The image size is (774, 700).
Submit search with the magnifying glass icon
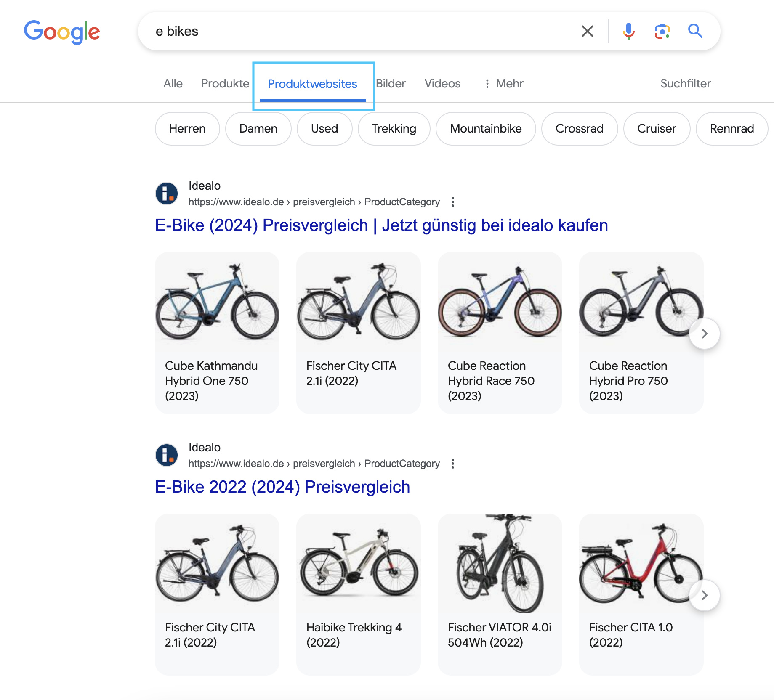tap(695, 31)
